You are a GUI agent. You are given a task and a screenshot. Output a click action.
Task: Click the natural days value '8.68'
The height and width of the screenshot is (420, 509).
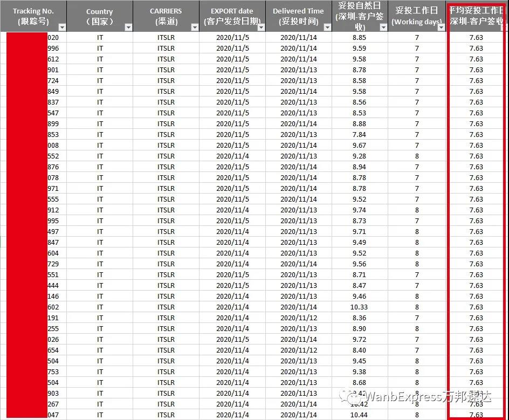tap(359, 383)
